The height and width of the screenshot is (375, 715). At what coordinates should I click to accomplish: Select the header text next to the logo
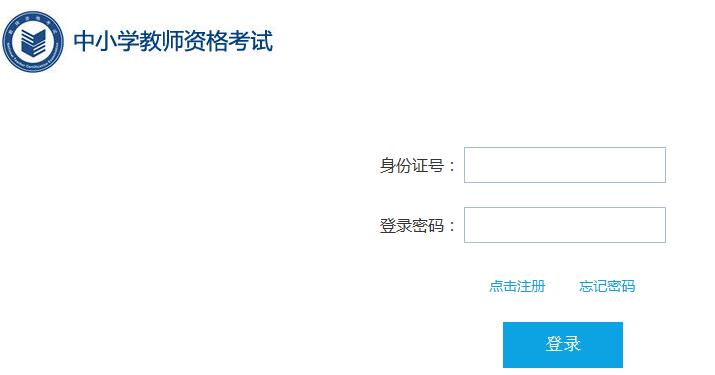[173, 42]
